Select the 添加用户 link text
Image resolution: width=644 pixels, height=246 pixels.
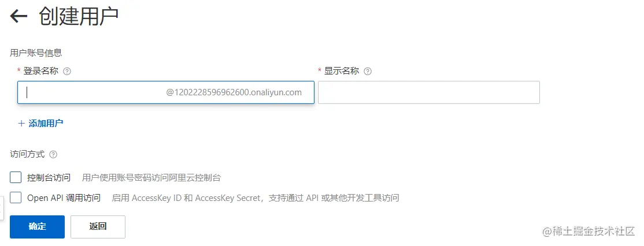pos(46,124)
